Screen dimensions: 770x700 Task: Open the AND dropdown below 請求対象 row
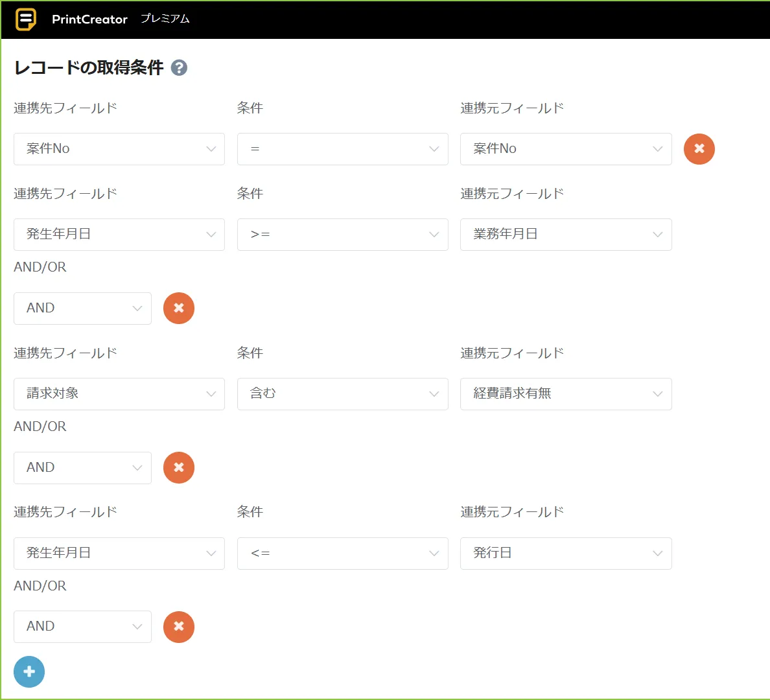click(x=82, y=467)
